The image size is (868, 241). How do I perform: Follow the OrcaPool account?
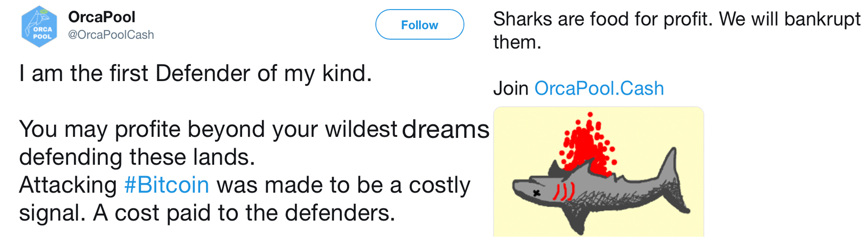(419, 25)
